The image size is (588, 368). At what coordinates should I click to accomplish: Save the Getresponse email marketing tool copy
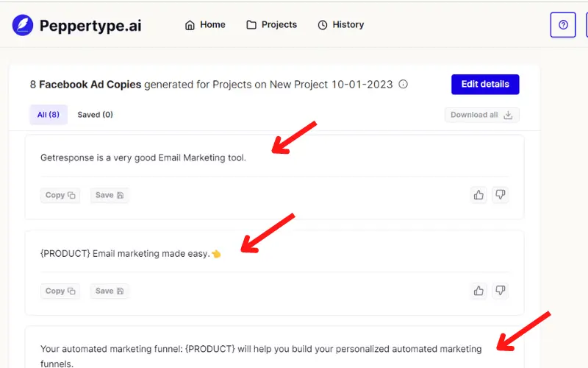(x=110, y=195)
